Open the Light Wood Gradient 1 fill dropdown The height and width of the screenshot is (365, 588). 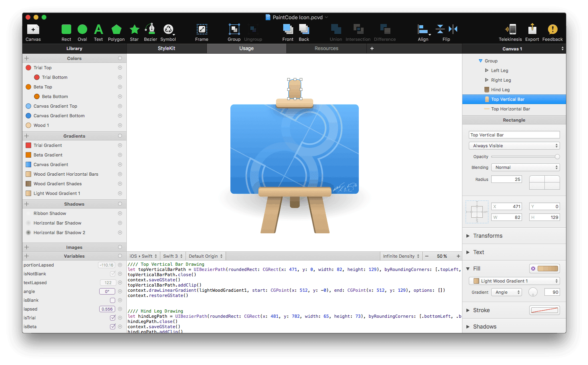514,281
